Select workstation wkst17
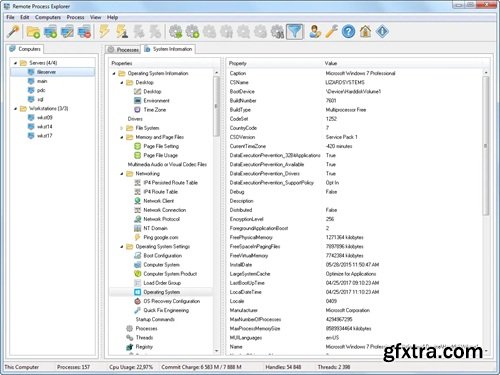This screenshot has width=500, height=375. coord(44,136)
